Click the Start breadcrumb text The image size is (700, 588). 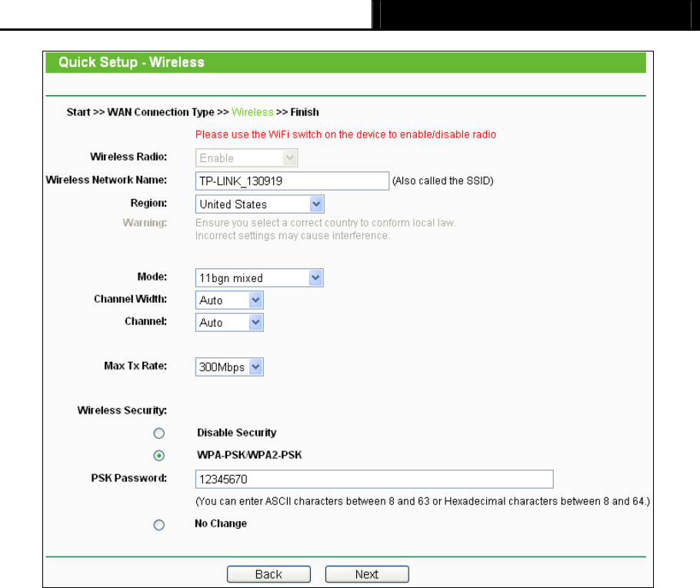[x=78, y=112]
